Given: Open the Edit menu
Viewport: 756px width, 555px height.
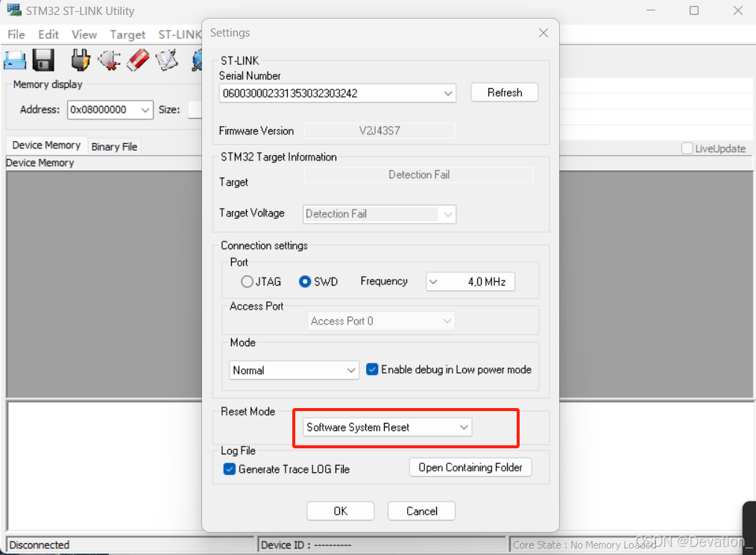Looking at the screenshot, I should click(x=48, y=35).
